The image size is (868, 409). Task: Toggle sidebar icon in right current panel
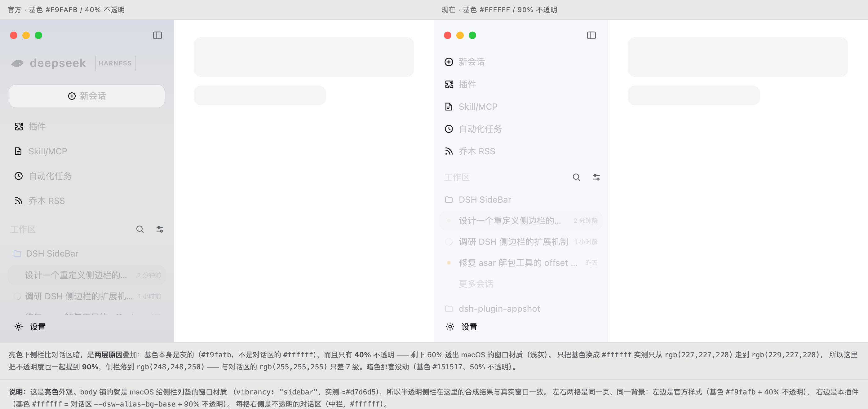point(591,35)
